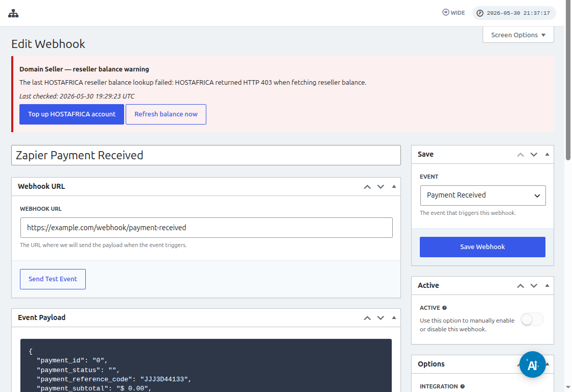Click Top up HOSTAFRICA account button
Screen dimensions: 572x392
coord(71,114)
